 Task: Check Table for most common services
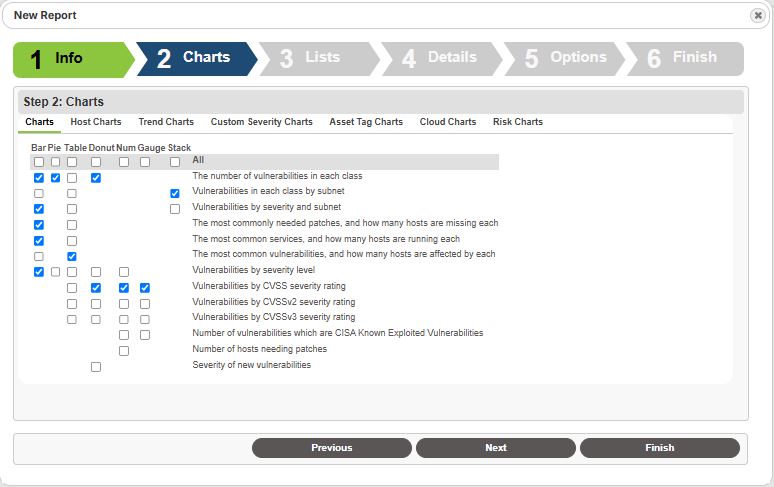pyautogui.click(x=72, y=241)
